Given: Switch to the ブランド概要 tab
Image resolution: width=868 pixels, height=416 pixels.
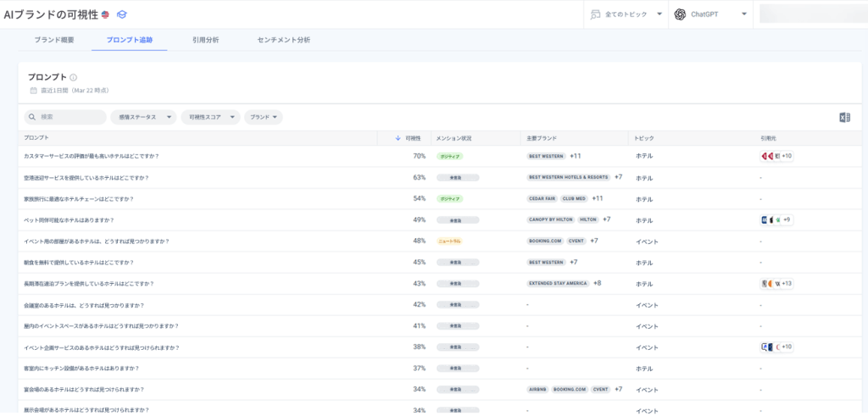Looking at the screenshot, I should 53,40.
